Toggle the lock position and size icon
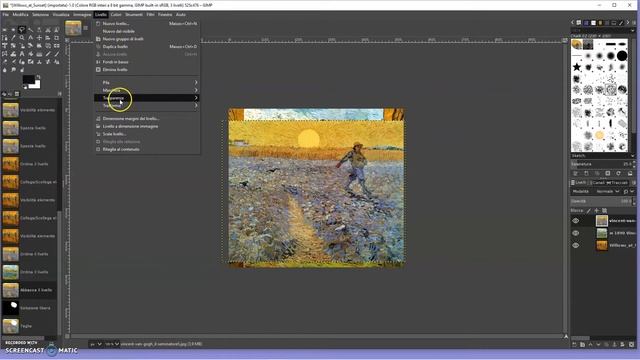The height and width of the screenshot is (360, 640). tap(596, 211)
